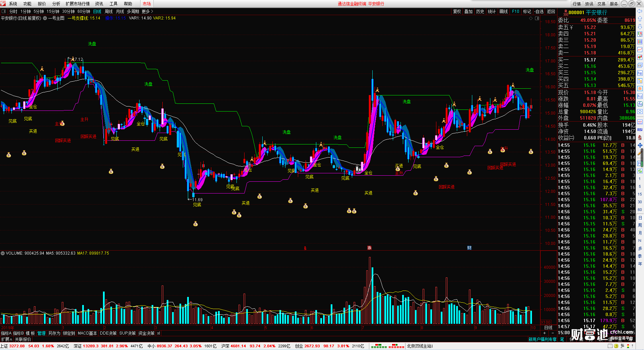This screenshot has height=350, width=644.
Task: Open the 系统 menu
Action: [x=13, y=4]
